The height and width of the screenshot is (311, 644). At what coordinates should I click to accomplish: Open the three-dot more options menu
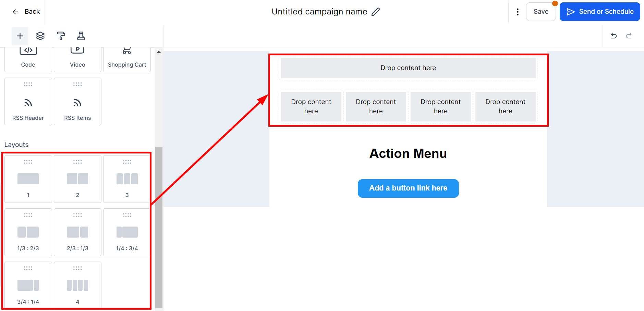coord(518,12)
